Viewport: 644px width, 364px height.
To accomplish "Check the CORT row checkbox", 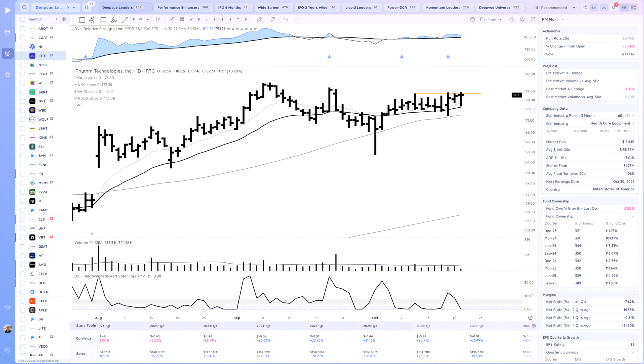I will click(23, 38).
